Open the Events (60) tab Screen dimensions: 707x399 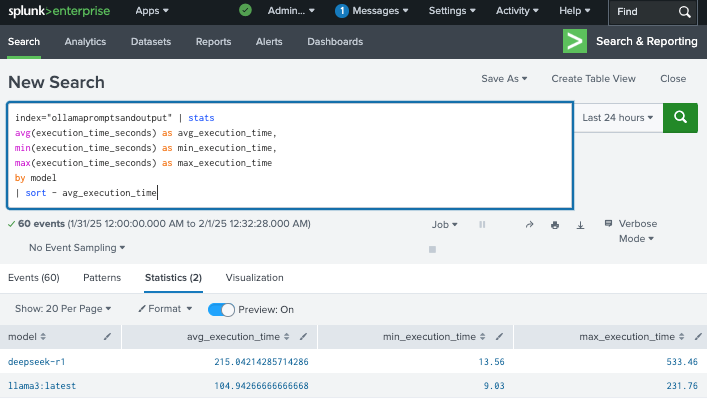click(x=34, y=278)
